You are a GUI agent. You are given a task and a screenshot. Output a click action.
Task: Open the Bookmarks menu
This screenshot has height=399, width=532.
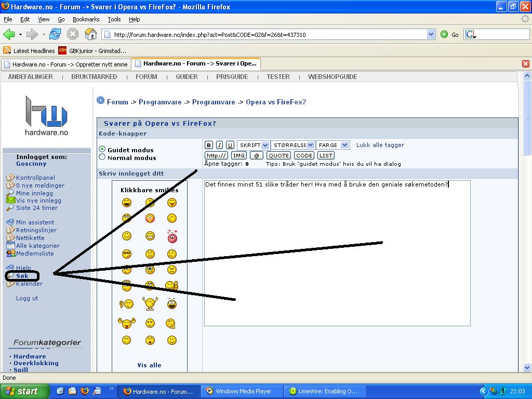click(x=86, y=19)
